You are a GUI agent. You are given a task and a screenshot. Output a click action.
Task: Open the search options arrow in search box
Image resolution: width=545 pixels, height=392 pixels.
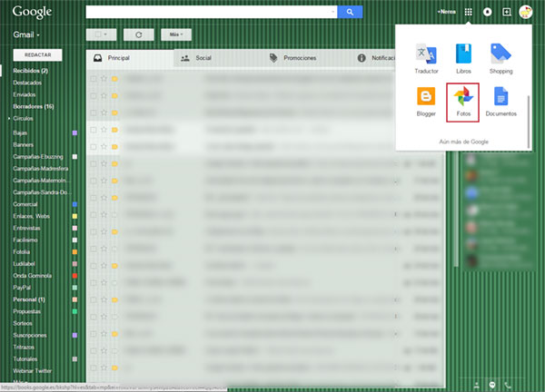click(x=333, y=12)
